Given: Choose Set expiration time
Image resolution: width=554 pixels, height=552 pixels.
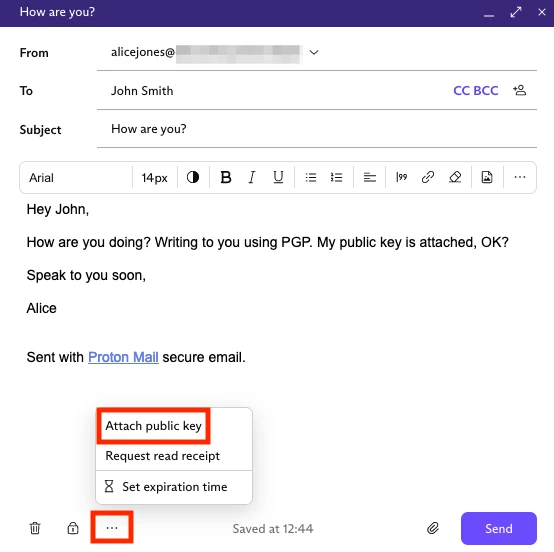Looking at the screenshot, I should point(175,487).
